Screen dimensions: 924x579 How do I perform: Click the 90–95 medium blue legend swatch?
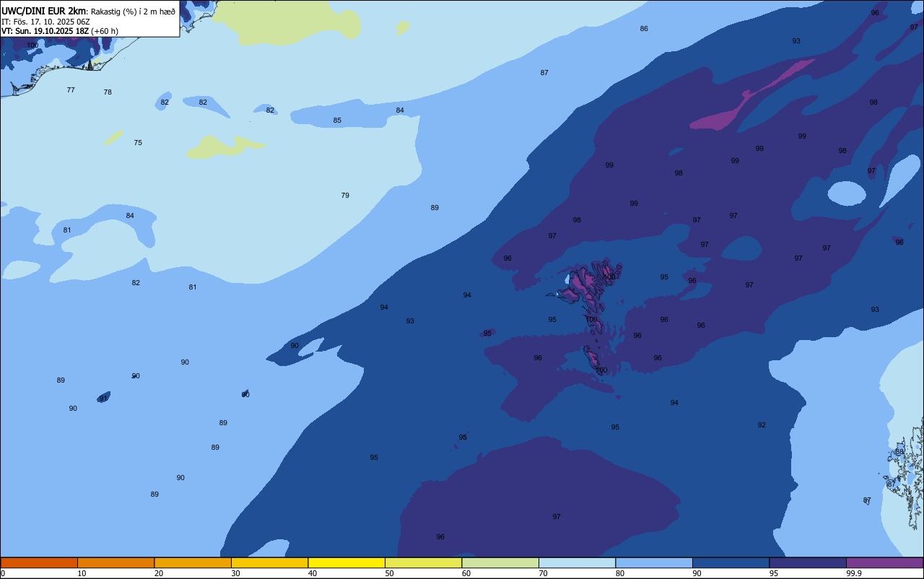(x=731, y=562)
